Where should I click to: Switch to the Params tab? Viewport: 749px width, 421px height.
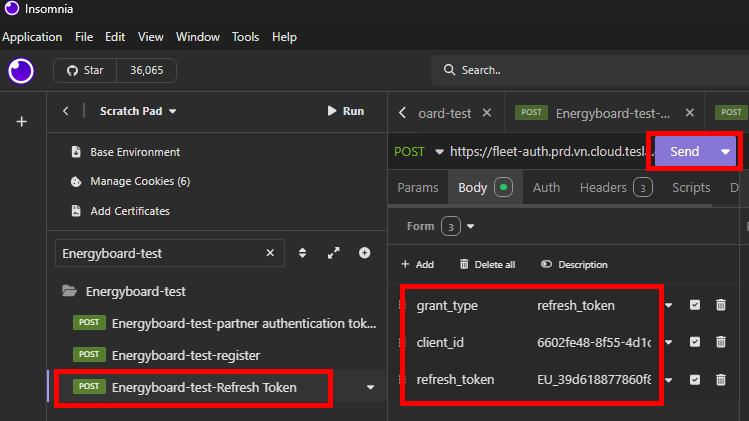[x=417, y=188]
